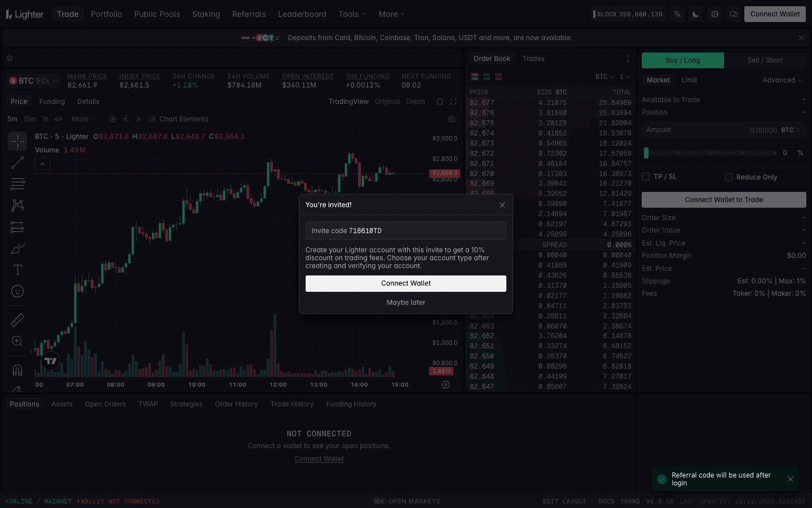Open the Tools dropdown in the navigation bar
This screenshot has width=812, height=508.
pos(352,14)
